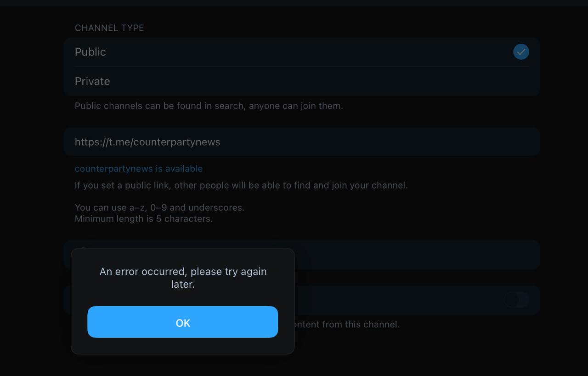Click the 'counterpartynews is available' status text
588x376 pixels.
139,169
